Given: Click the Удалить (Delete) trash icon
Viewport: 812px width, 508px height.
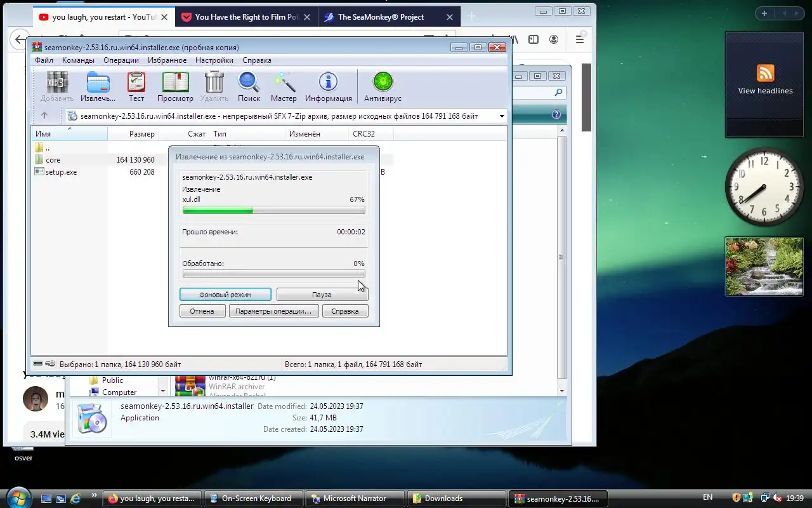Looking at the screenshot, I should pyautogui.click(x=214, y=87).
